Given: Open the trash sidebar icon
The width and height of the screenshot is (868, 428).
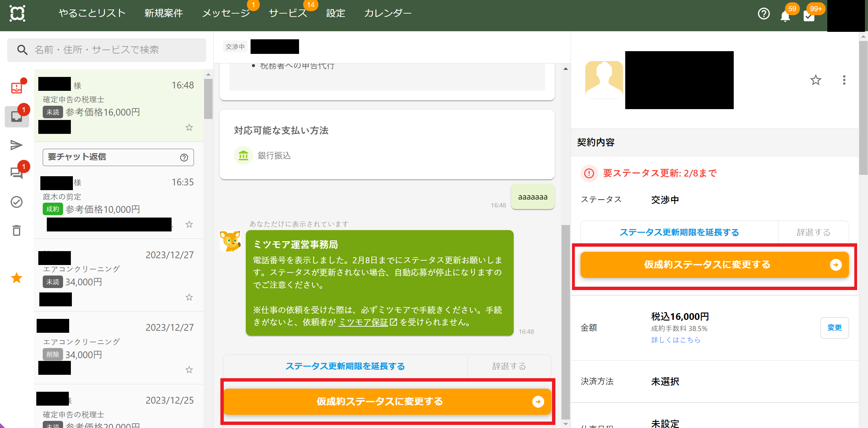Looking at the screenshot, I should tap(17, 230).
